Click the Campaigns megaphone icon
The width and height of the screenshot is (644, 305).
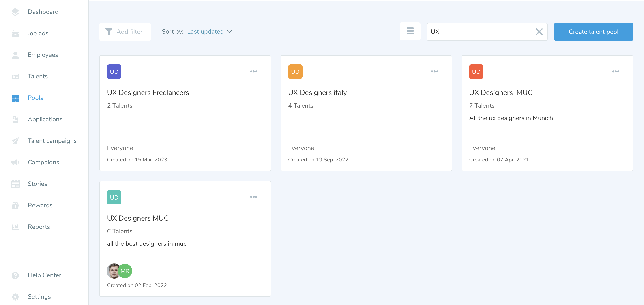tap(15, 162)
